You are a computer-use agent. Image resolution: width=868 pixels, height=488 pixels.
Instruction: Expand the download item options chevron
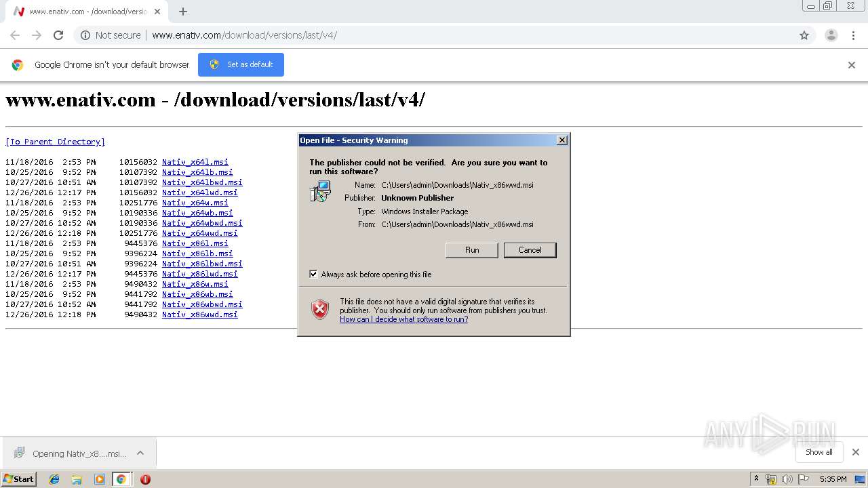tap(140, 453)
